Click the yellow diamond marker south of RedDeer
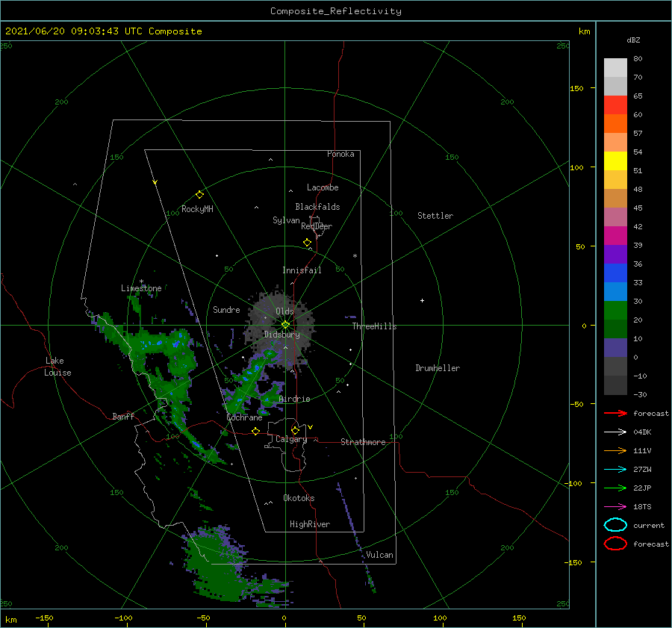The image size is (672, 628). [x=308, y=243]
